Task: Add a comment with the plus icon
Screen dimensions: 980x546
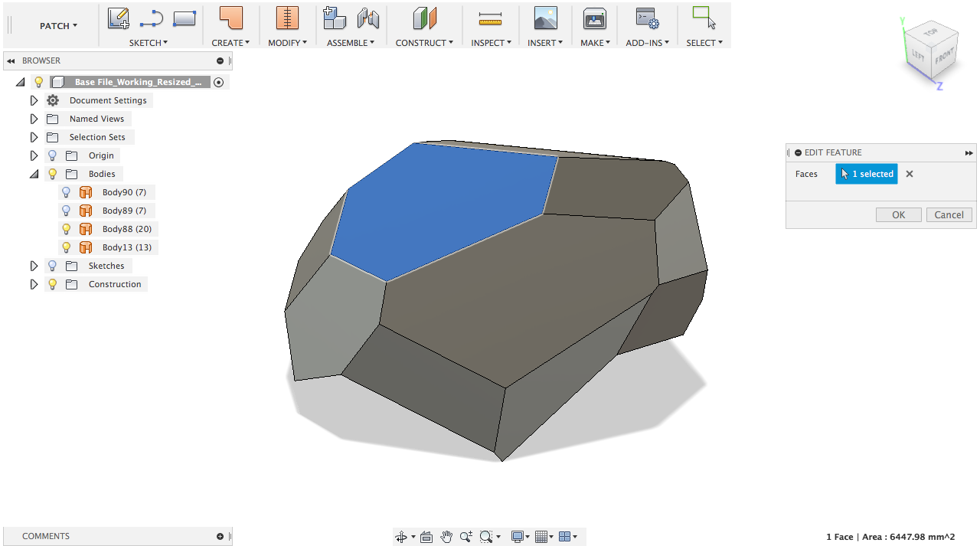Action: 220,536
